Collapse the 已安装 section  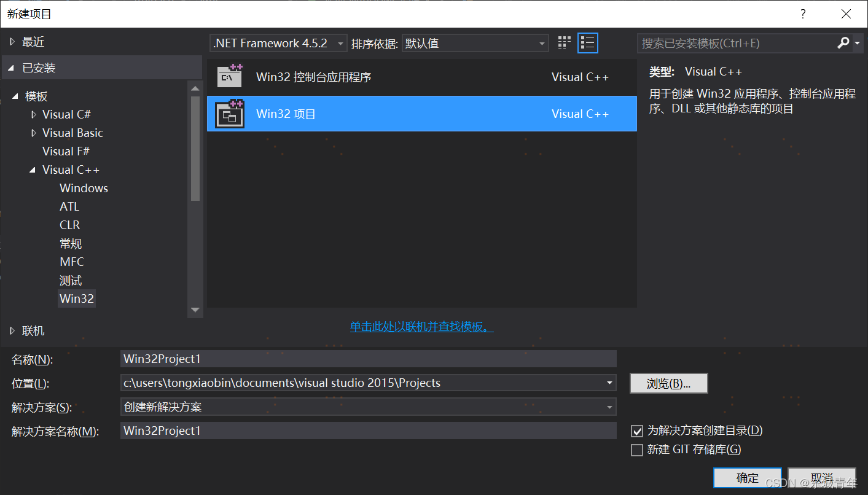12,68
